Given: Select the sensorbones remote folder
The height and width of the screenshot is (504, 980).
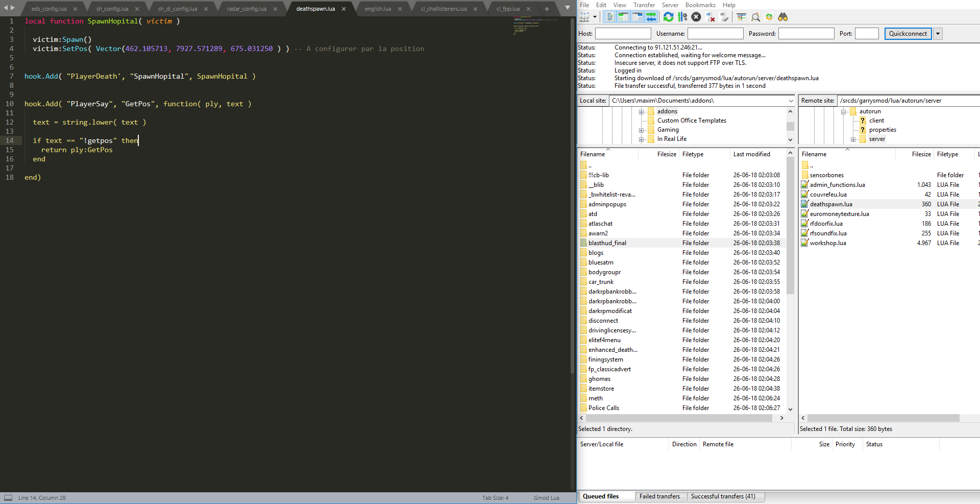Looking at the screenshot, I should (827, 175).
